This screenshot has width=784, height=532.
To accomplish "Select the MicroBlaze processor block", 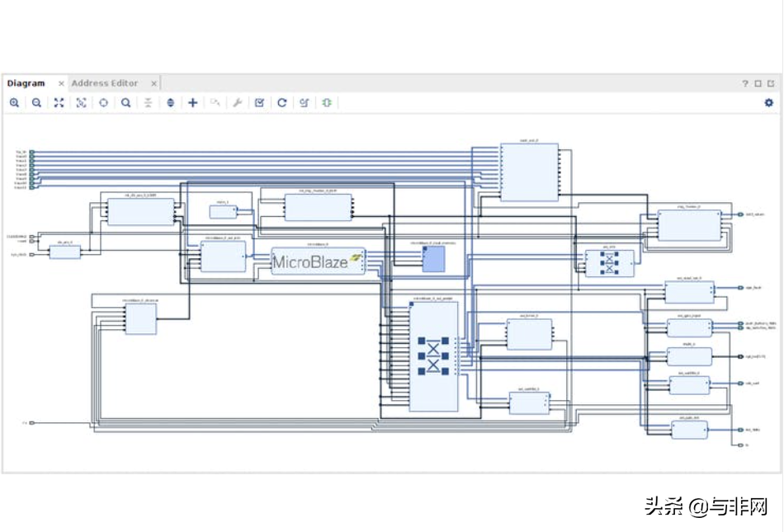I will click(x=318, y=261).
